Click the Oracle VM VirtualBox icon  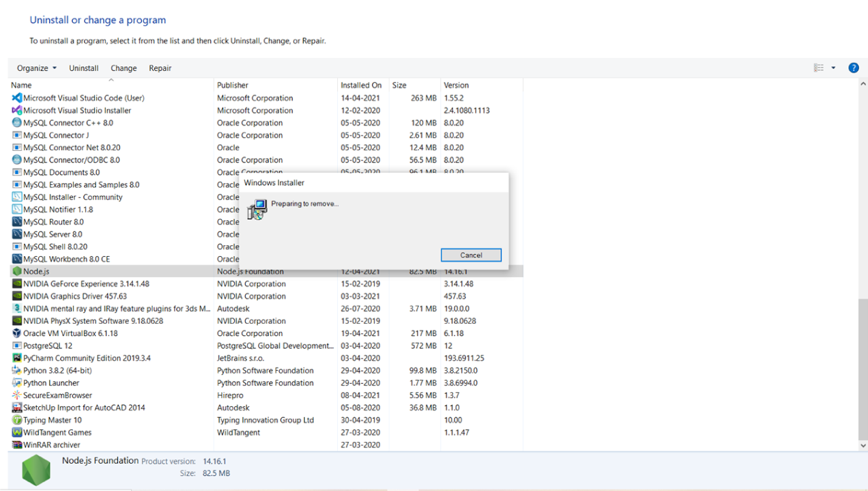(x=15, y=333)
